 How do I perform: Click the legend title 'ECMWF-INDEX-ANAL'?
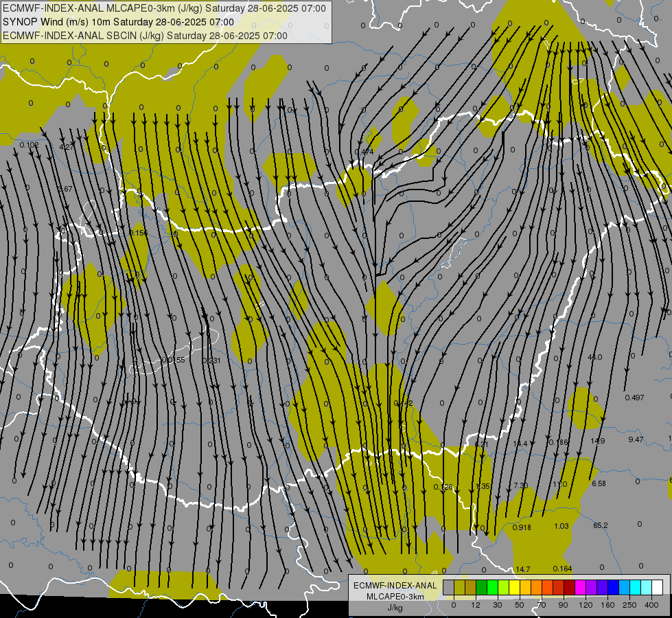coord(395,586)
